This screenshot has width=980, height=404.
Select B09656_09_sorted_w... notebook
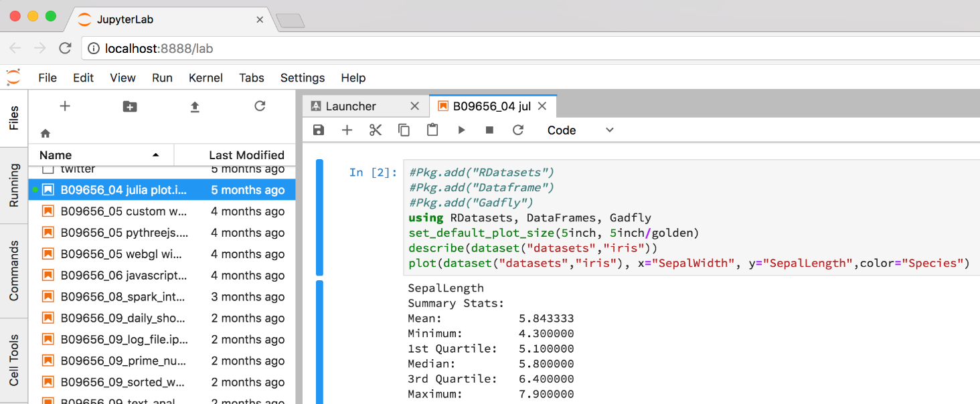point(161,383)
